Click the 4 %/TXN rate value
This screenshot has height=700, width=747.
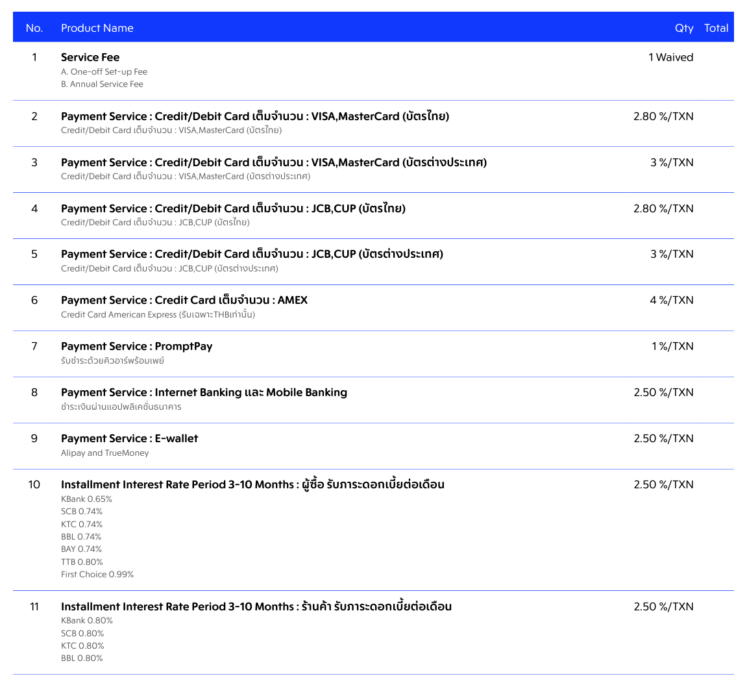tap(671, 300)
